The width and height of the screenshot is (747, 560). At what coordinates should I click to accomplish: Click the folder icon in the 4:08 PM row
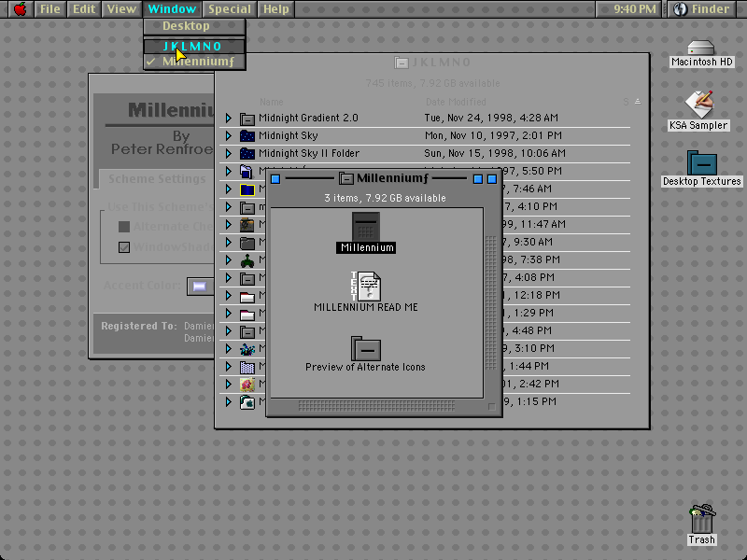pyautogui.click(x=247, y=277)
